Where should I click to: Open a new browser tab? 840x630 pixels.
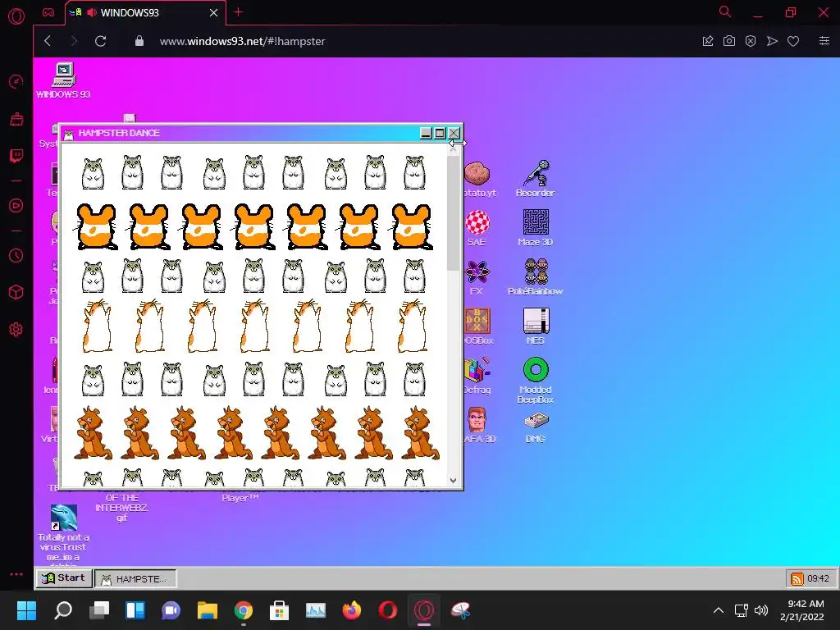click(239, 12)
